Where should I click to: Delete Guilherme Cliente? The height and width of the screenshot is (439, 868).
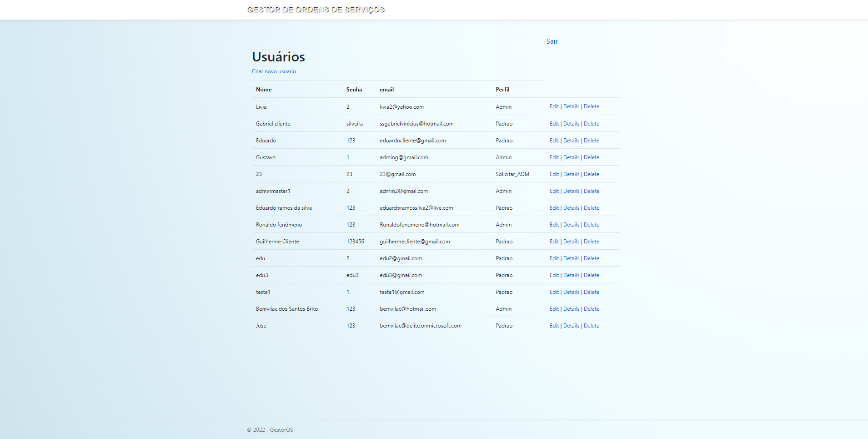click(592, 241)
